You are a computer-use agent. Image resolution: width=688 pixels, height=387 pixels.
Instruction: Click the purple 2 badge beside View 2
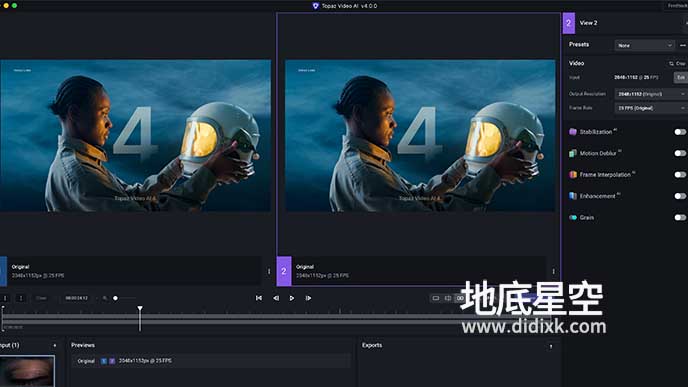click(569, 23)
